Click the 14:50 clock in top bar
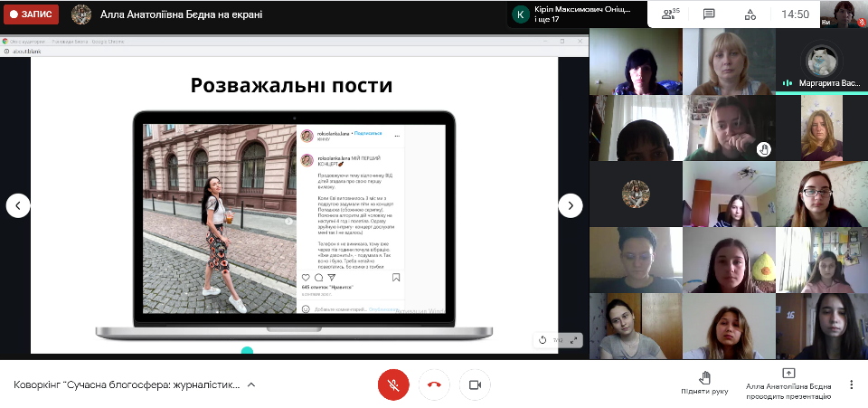Viewport: 868px width, 408px height. pyautogui.click(x=795, y=15)
